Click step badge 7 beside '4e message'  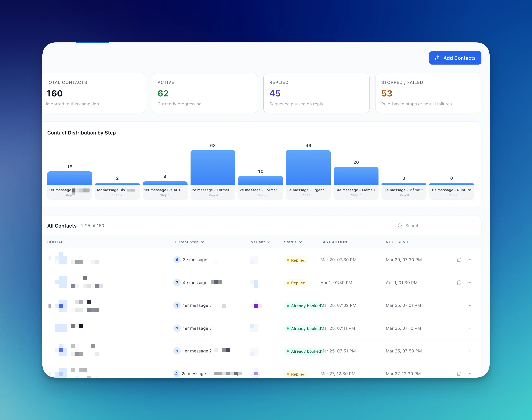click(177, 283)
